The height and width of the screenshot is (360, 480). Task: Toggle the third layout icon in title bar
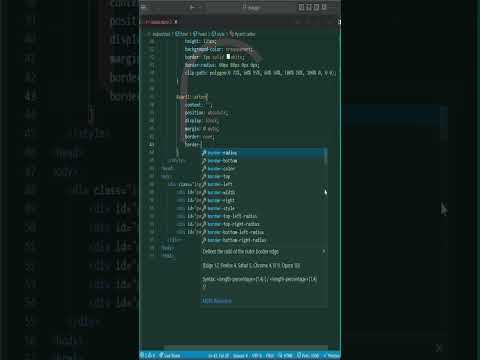(316, 7)
